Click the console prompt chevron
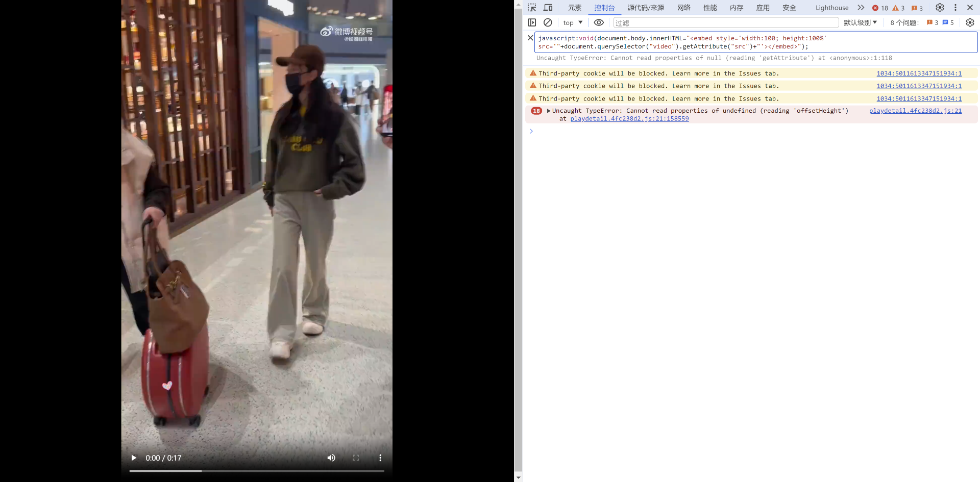 pyautogui.click(x=531, y=131)
